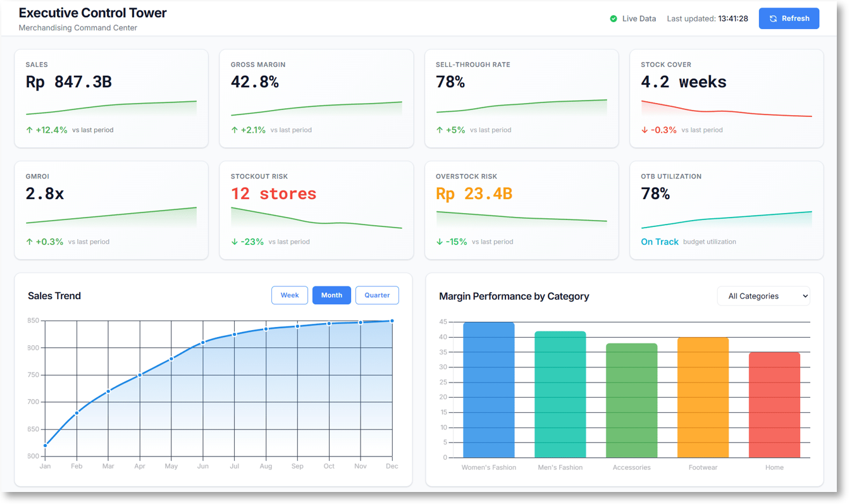Click the Footwear orange bar

click(703, 397)
